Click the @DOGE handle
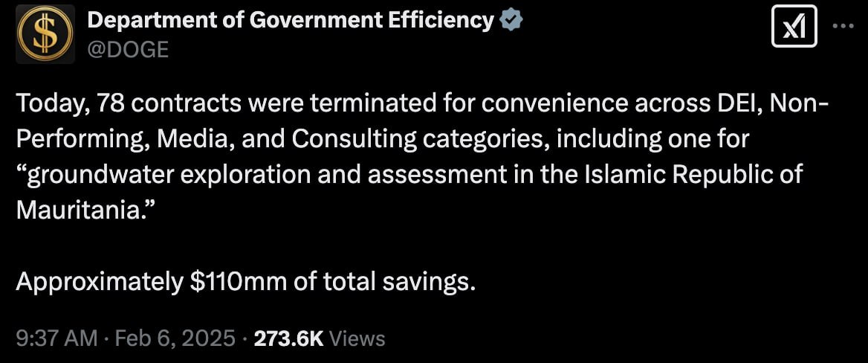This screenshot has width=868, height=363. coord(128,49)
